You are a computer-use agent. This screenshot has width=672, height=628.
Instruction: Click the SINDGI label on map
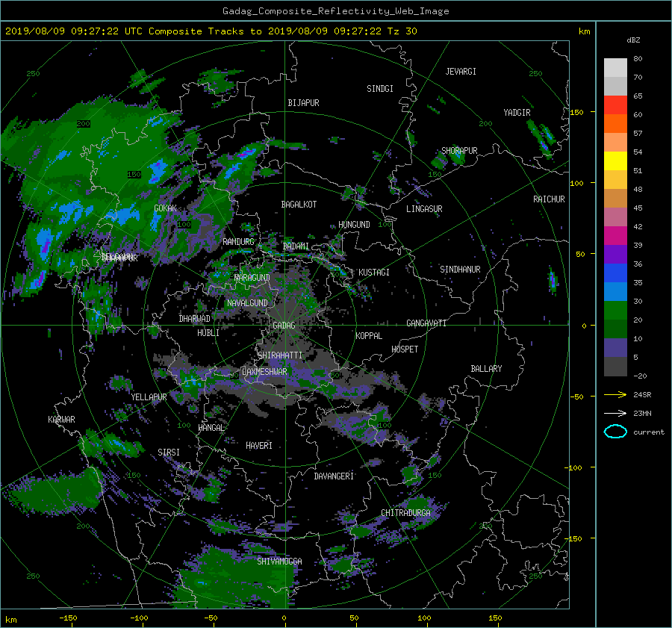tap(380, 89)
